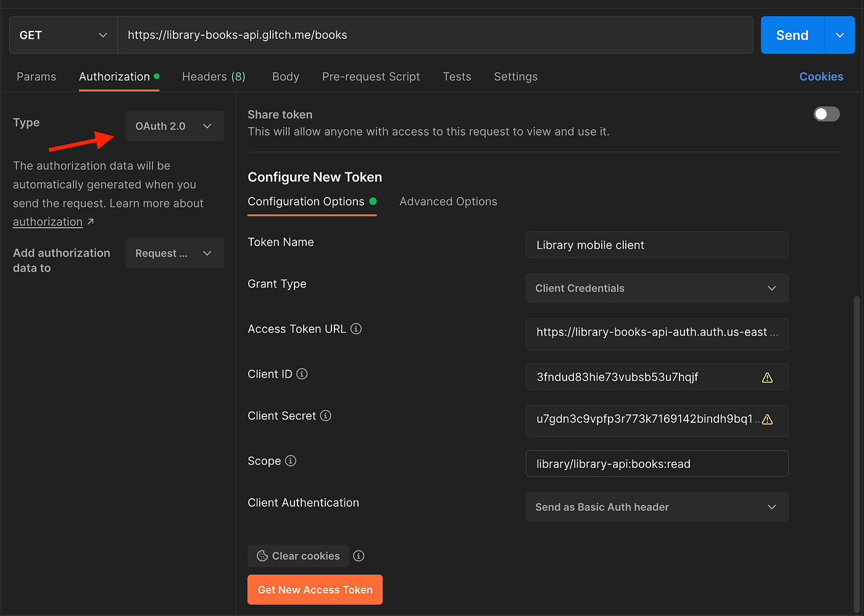
Task: Click the Token Name input field
Action: click(657, 245)
